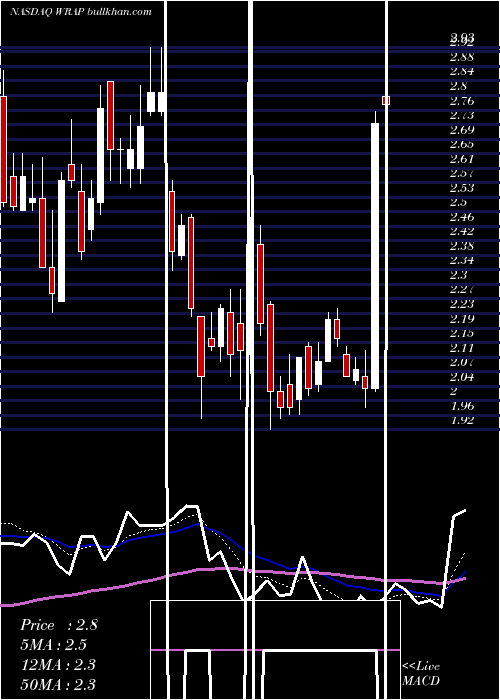Click the 2.69 price axis label
Image resolution: width=500 pixels, height=700 pixels.
(462, 130)
